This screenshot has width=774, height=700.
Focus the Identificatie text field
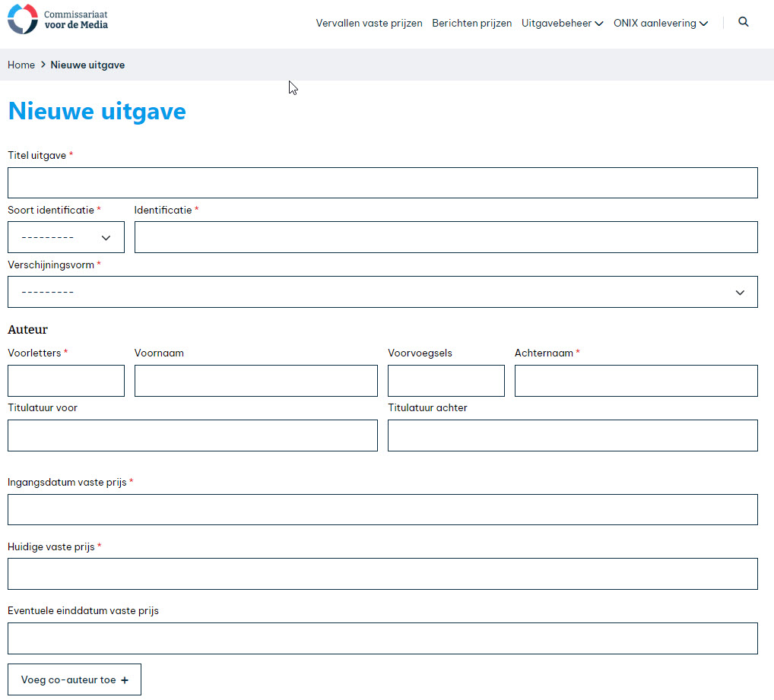point(446,237)
